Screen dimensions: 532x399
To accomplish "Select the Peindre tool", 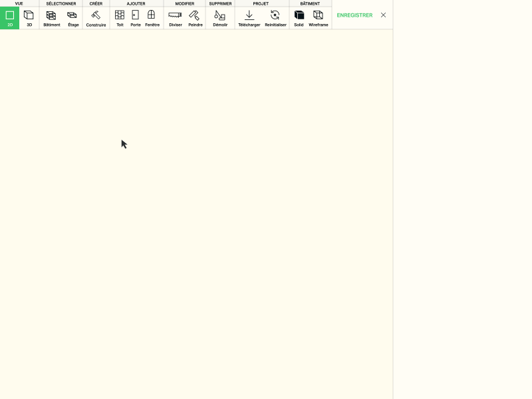I will coord(195,18).
